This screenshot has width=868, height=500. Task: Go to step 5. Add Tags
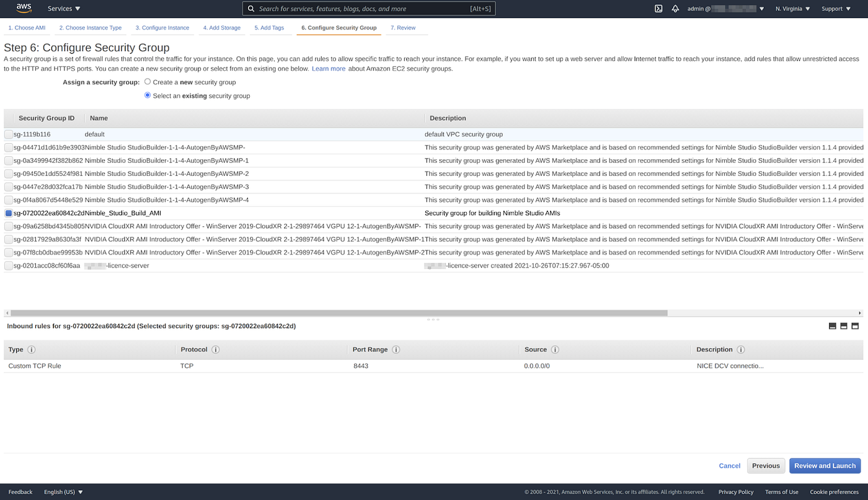click(269, 28)
